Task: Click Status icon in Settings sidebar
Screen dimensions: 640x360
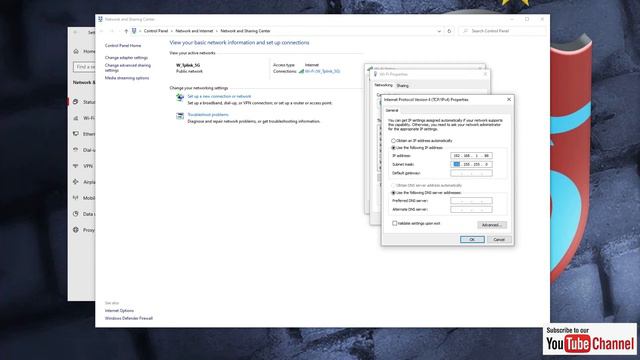Action: pos(76,102)
